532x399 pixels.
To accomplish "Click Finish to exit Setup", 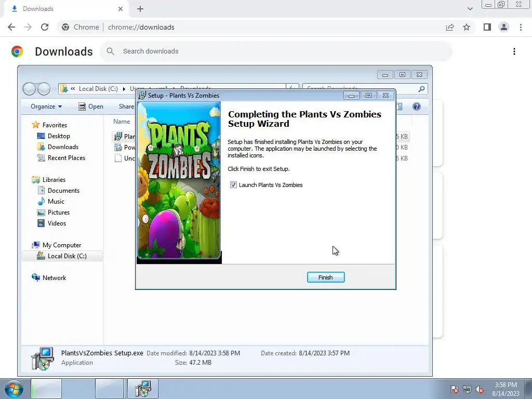I will point(326,277).
